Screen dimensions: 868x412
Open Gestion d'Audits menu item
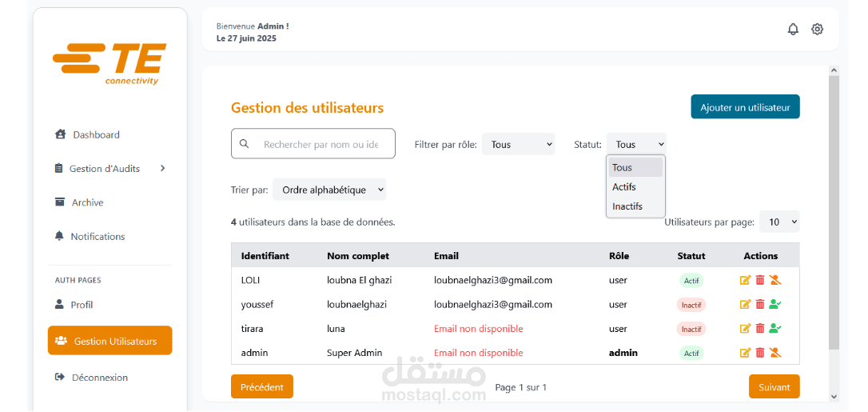[x=105, y=168]
